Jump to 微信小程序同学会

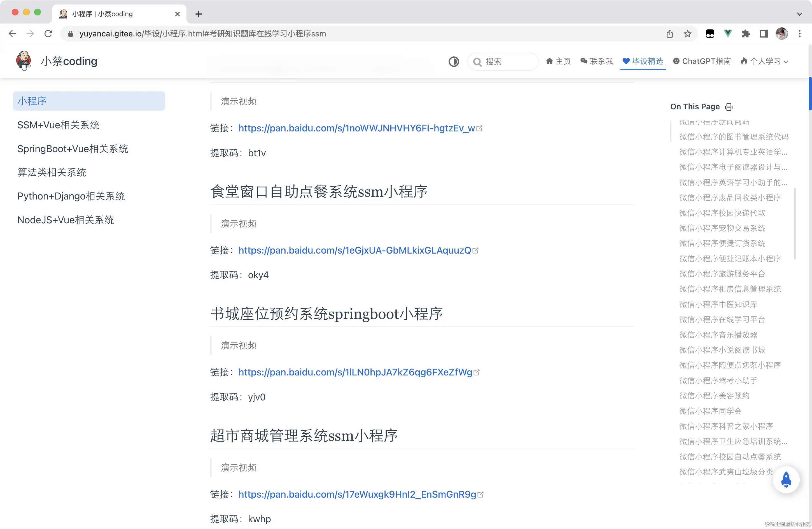[x=710, y=411]
